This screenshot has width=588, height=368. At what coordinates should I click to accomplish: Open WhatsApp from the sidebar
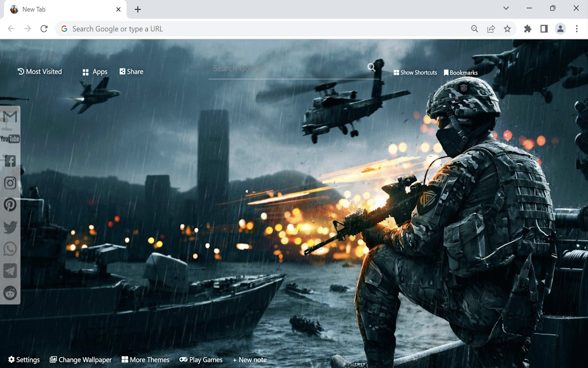10,249
